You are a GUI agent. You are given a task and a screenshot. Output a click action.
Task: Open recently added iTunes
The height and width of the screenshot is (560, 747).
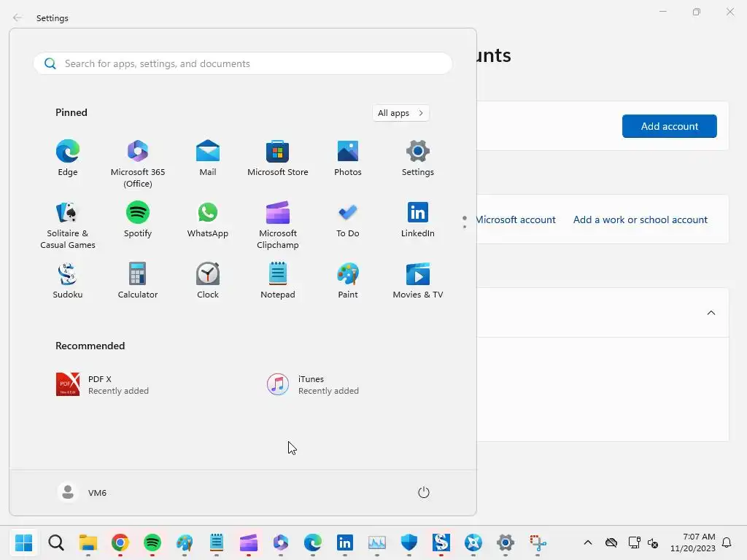pos(313,384)
